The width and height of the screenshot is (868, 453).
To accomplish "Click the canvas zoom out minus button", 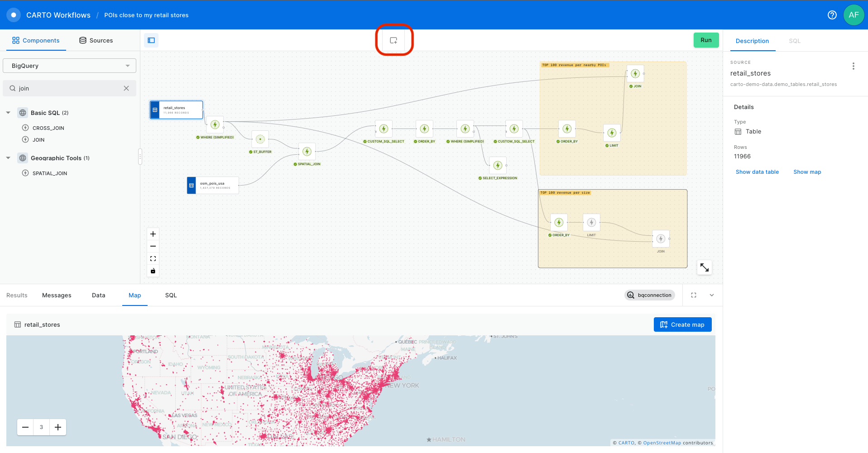I will point(153,246).
